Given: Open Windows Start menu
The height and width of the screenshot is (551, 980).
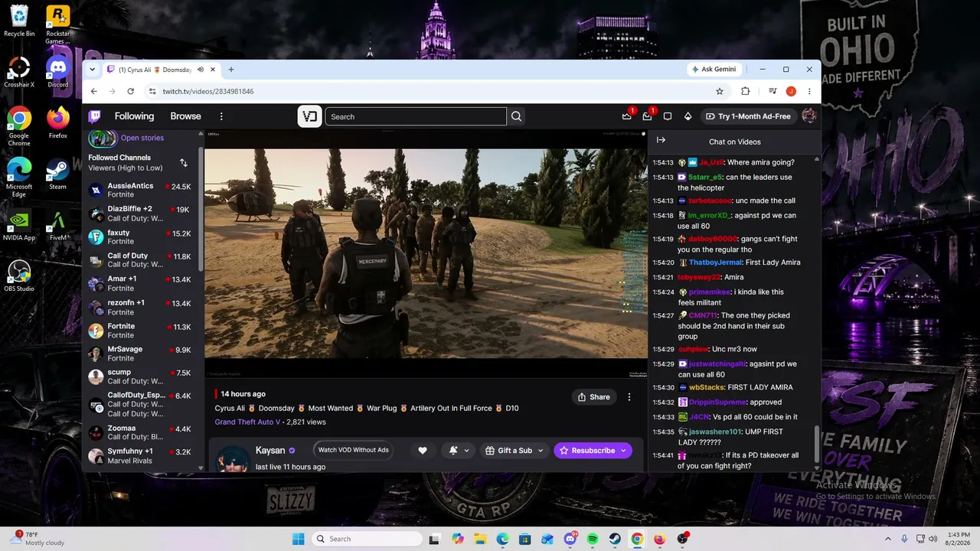Looking at the screenshot, I should [x=299, y=539].
